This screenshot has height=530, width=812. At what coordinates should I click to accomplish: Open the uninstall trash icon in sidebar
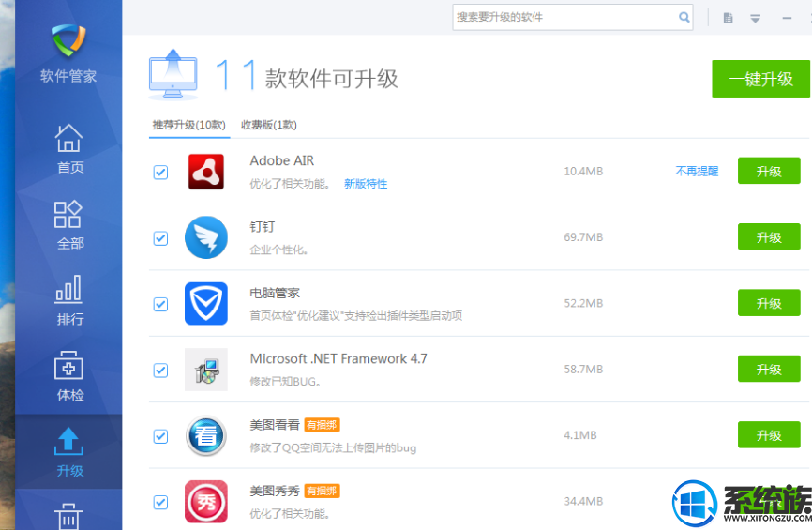point(68,517)
